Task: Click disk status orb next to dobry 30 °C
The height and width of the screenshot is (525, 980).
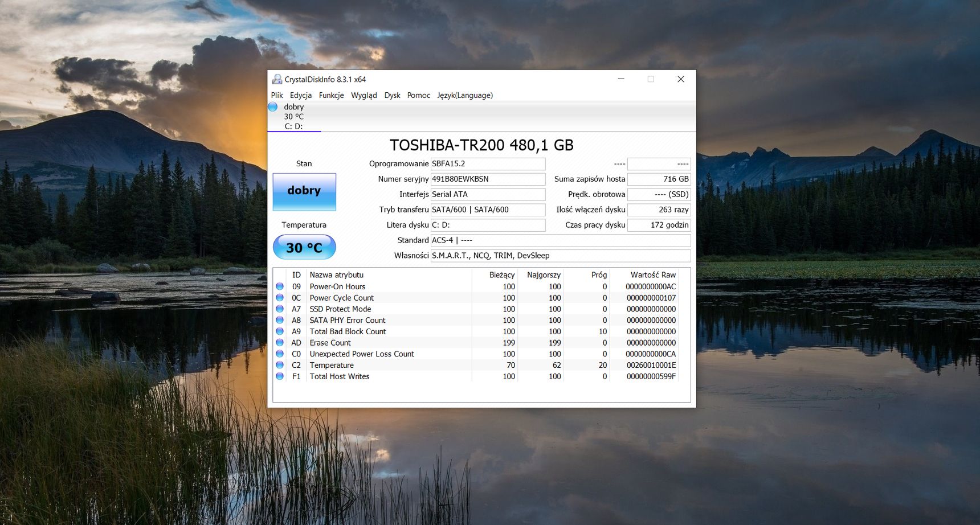Action: tap(273, 107)
